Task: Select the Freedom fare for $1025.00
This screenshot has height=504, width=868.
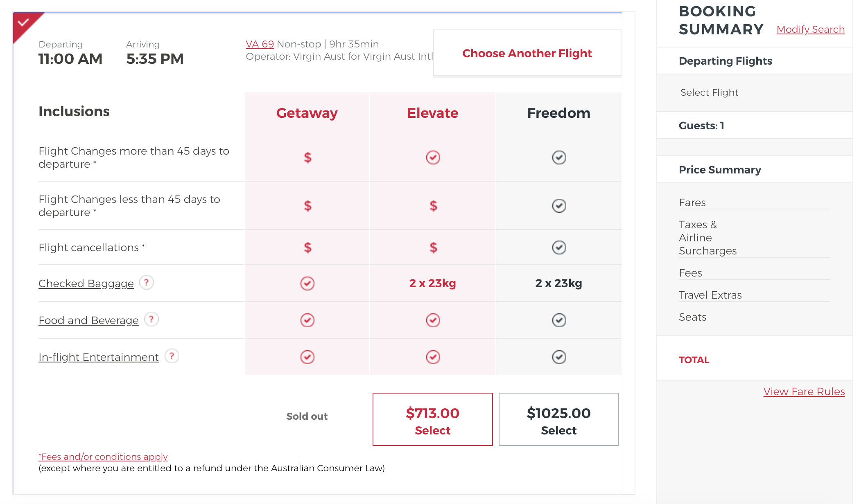Action: click(559, 419)
